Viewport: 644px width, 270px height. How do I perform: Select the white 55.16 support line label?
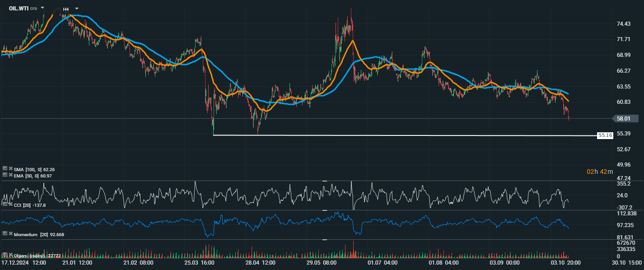coord(604,135)
